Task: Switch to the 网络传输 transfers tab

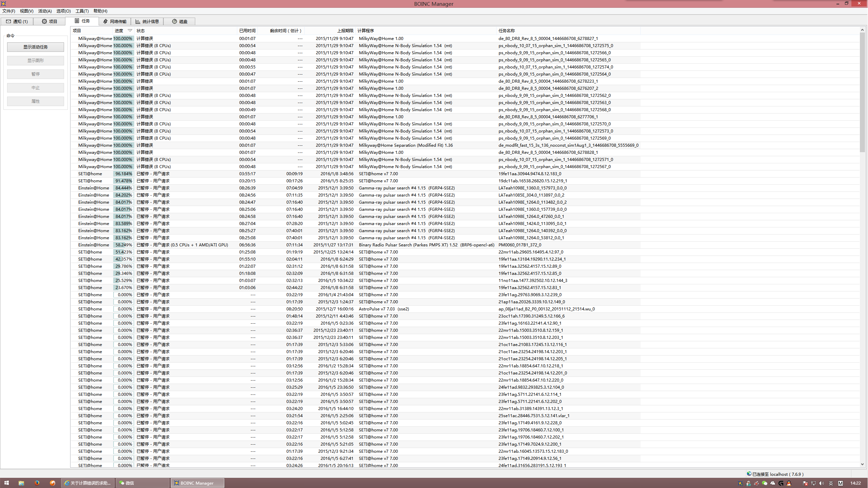Action: pos(115,21)
